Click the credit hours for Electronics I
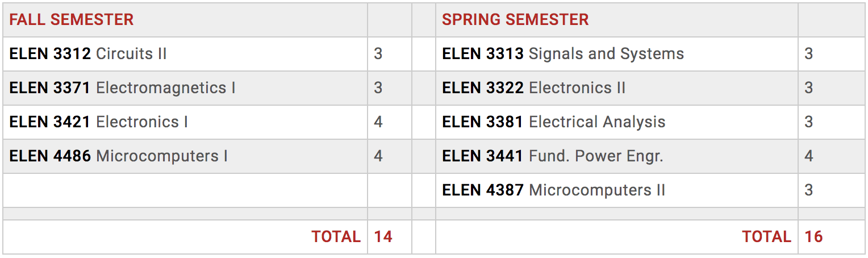The image size is (868, 258). click(378, 122)
